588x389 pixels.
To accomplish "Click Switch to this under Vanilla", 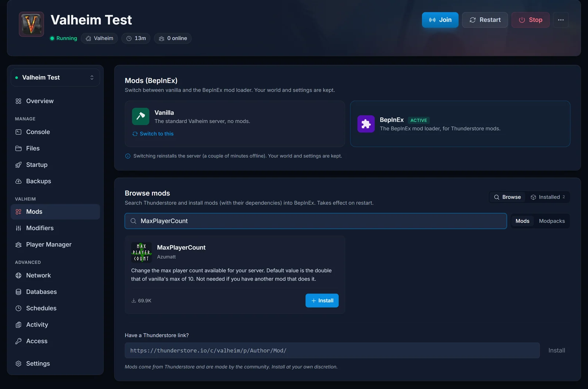I will (x=153, y=134).
